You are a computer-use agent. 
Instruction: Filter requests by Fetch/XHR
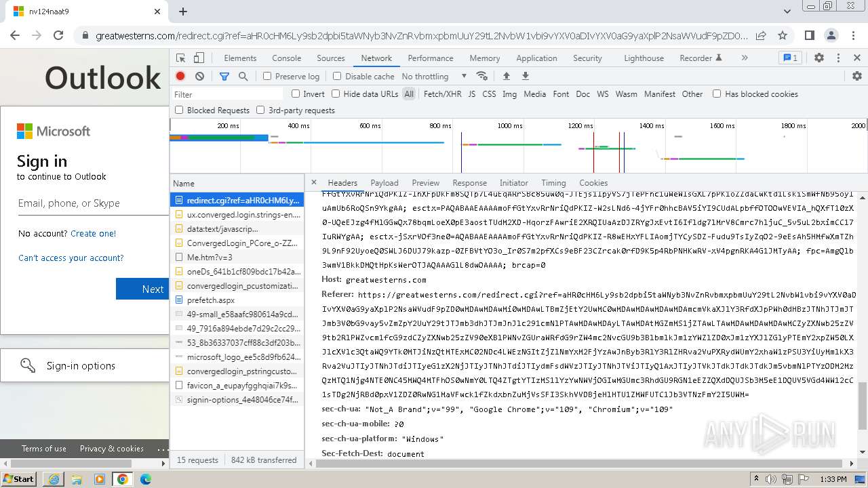pos(442,94)
